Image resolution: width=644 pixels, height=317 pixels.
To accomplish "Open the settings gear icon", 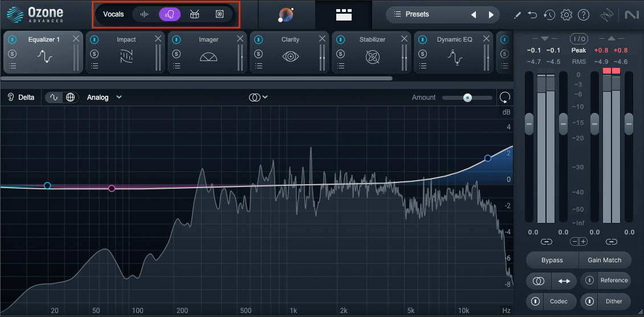I will (x=566, y=15).
